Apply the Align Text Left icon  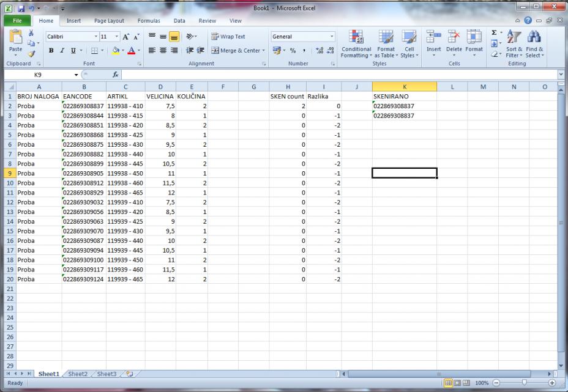pos(152,50)
